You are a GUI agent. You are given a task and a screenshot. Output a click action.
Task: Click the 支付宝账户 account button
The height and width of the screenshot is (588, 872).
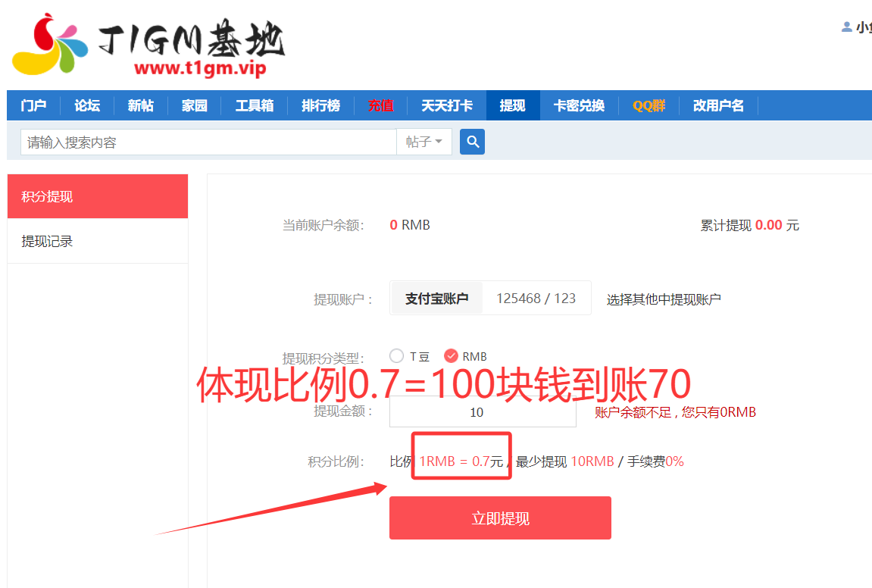click(436, 298)
